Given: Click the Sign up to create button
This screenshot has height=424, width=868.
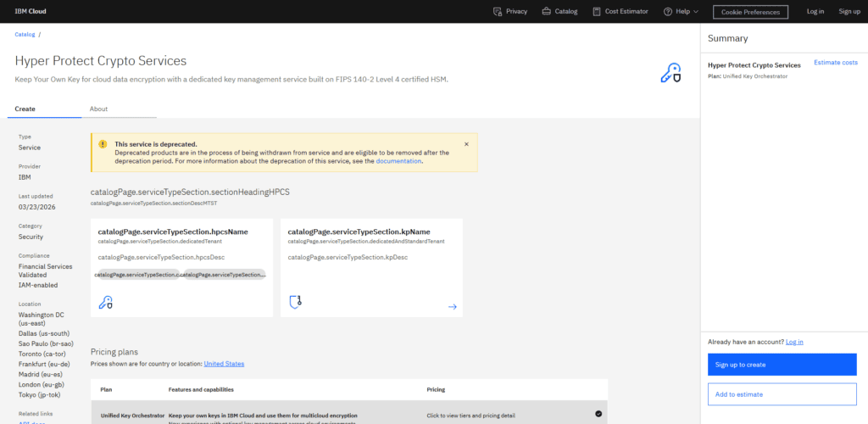Looking at the screenshot, I should coord(782,365).
